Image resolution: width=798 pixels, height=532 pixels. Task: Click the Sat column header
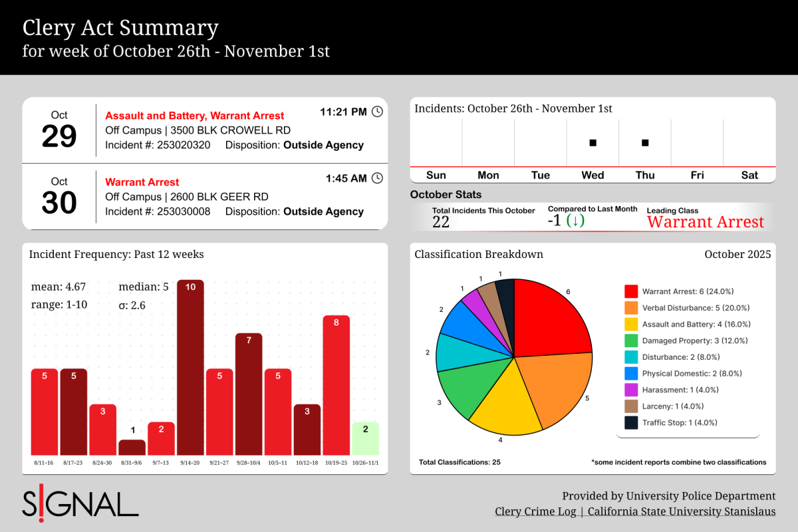[x=749, y=175]
